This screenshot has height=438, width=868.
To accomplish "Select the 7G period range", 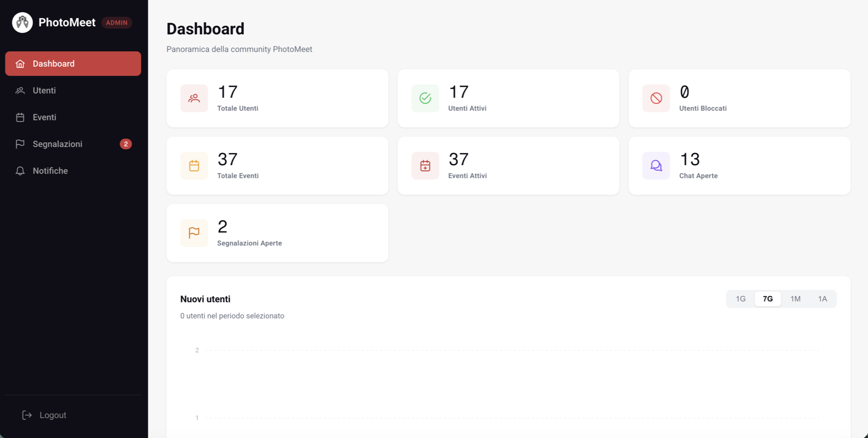I will 768,299.
